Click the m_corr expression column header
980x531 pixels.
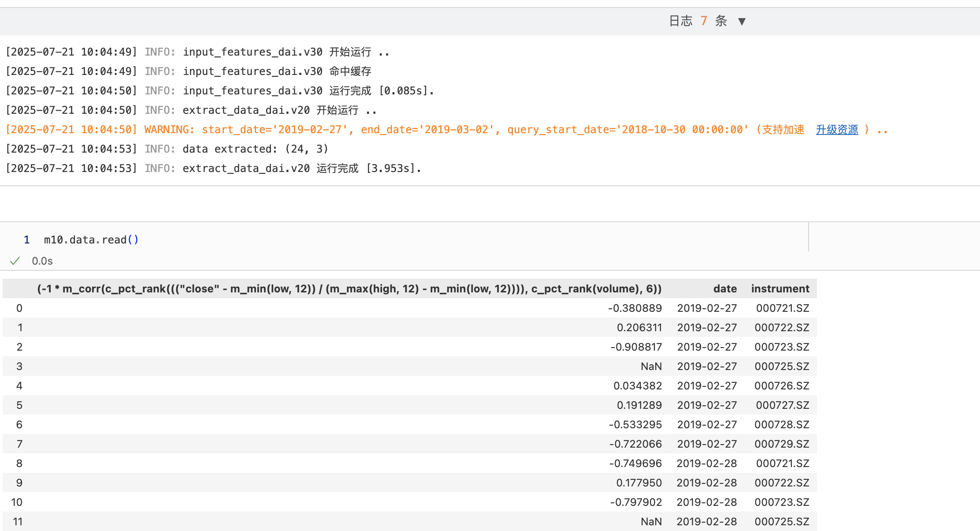click(349, 289)
